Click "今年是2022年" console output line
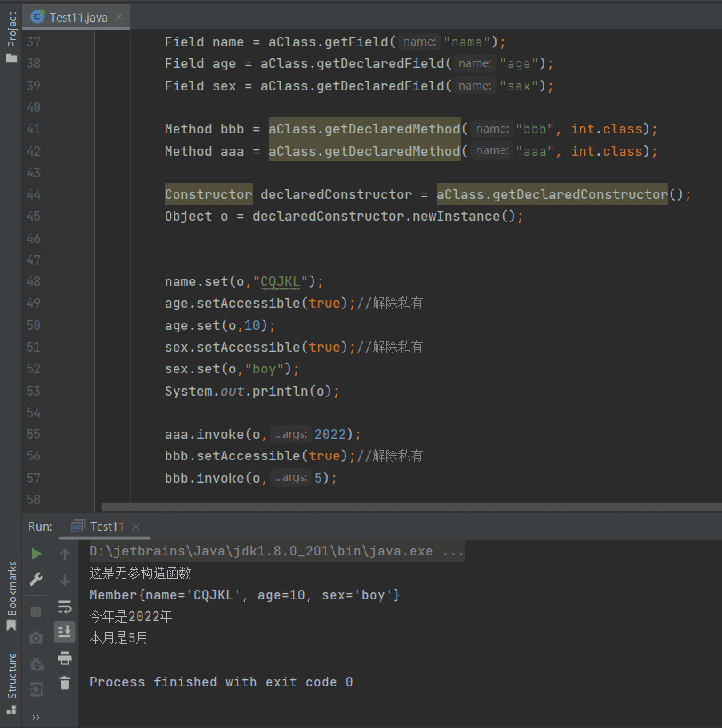722x728 pixels. (131, 617)
